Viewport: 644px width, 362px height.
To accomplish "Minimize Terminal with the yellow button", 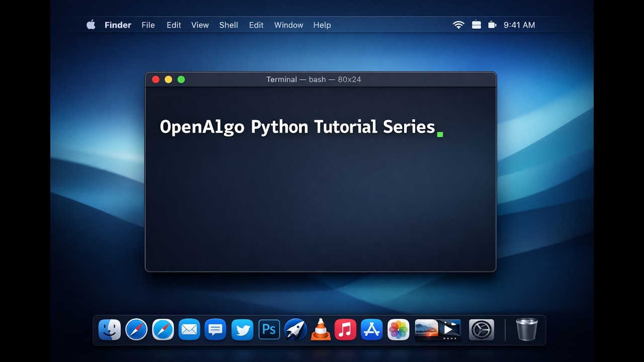I will point(168,79).
